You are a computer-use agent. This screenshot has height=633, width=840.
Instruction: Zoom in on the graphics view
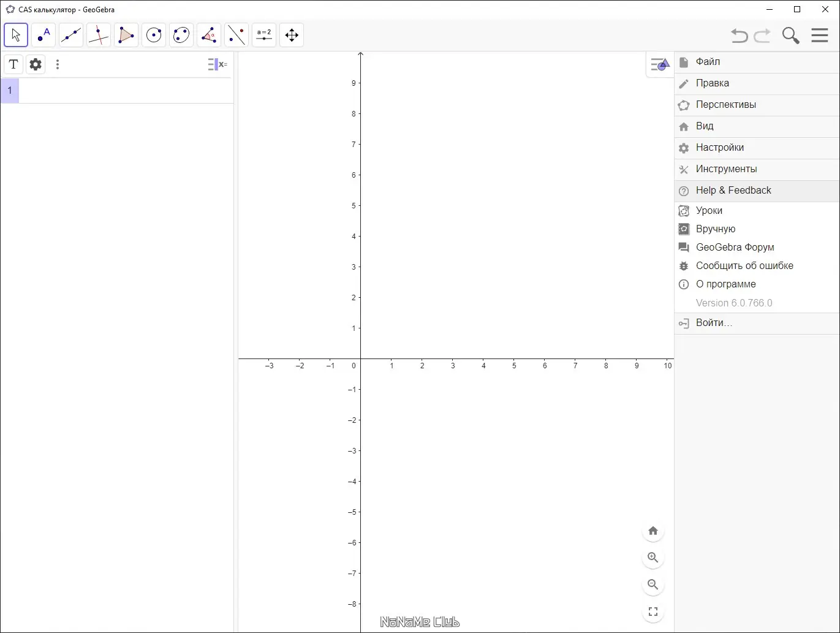[653, 558]
